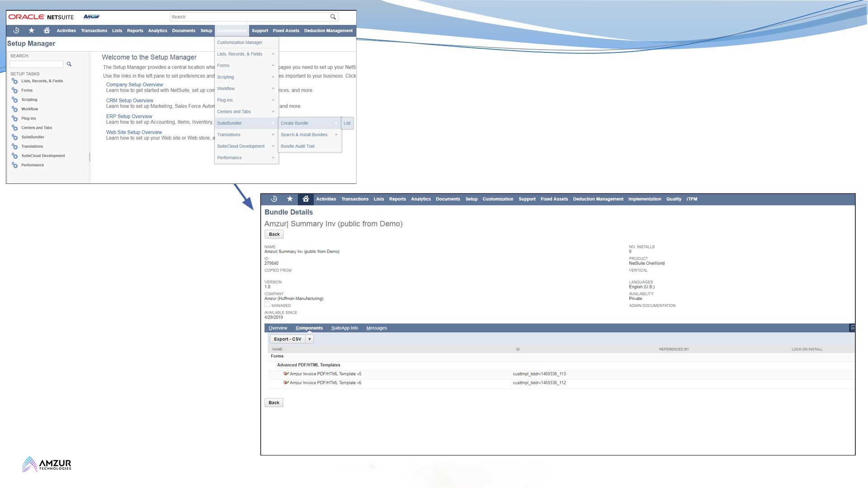The width and height of the screenshot is (868, 488).
Task: Click the Export - CSV button
Action: (x=288, y=339)
